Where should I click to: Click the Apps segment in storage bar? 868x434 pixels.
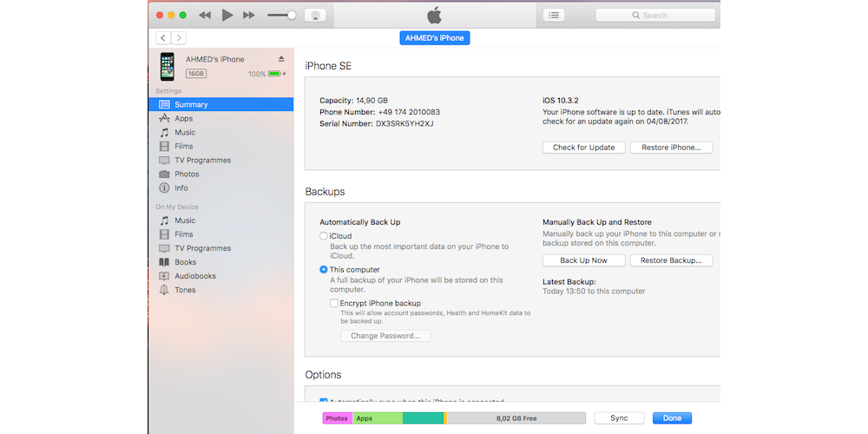click(378, 418)
